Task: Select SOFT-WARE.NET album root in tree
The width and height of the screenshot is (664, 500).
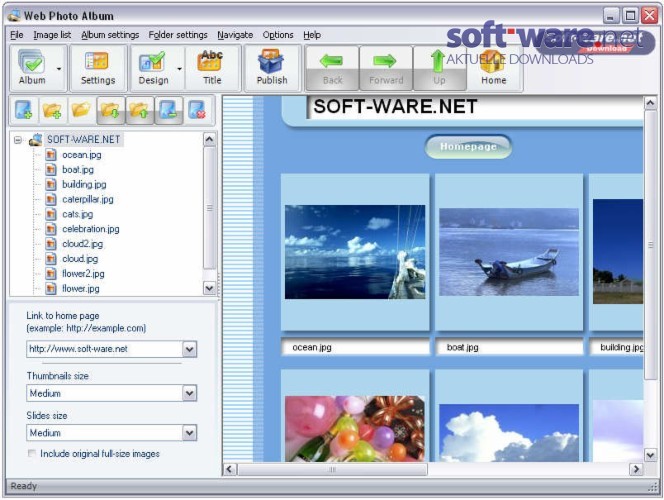Action: [x=83, y=139]
